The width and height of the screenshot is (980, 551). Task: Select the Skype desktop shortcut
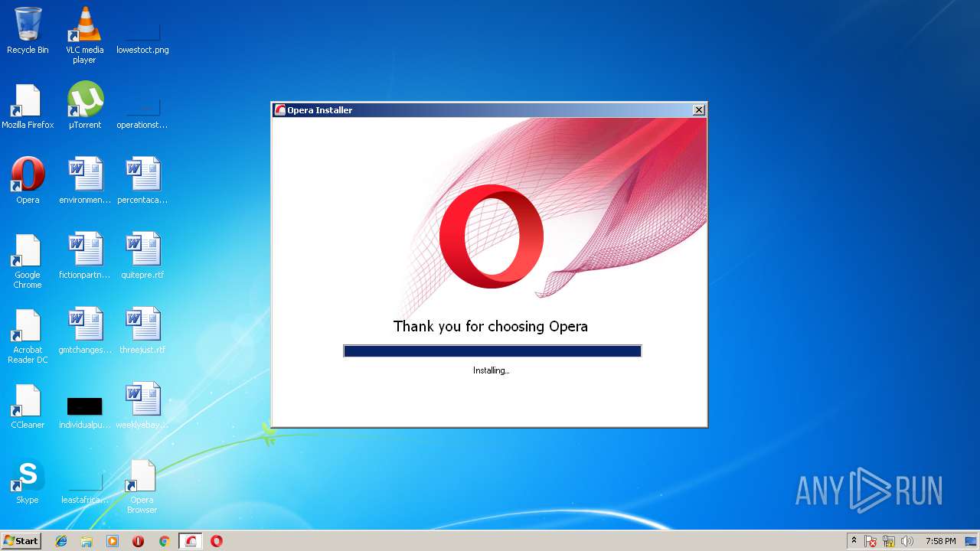(x=28, y=481)
